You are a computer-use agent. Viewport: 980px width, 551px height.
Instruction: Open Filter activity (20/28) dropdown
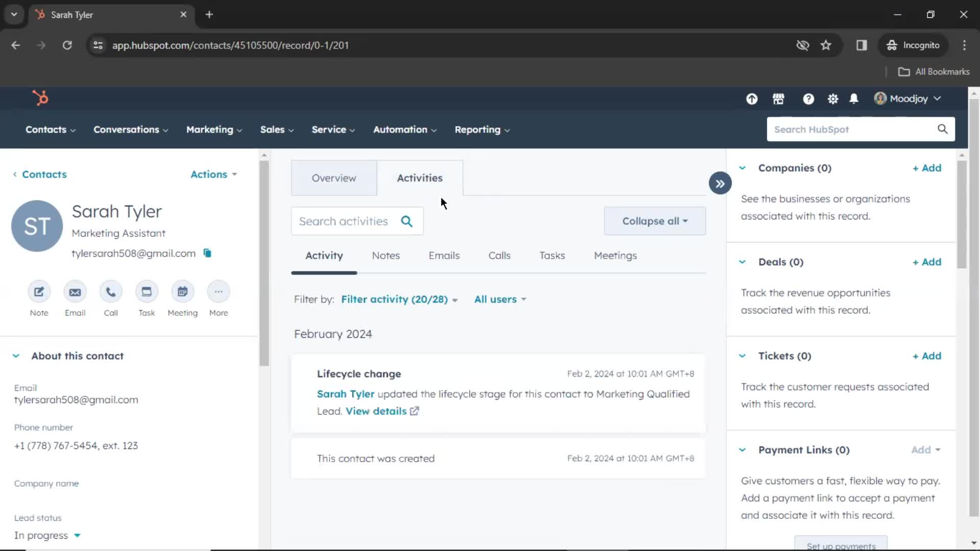(399, 299)
